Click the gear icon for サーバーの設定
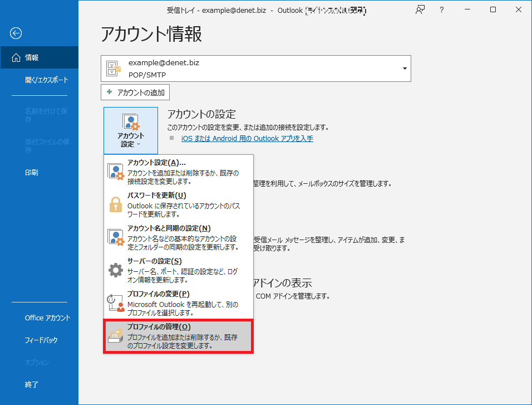532x405 pixels. (116, 270)
